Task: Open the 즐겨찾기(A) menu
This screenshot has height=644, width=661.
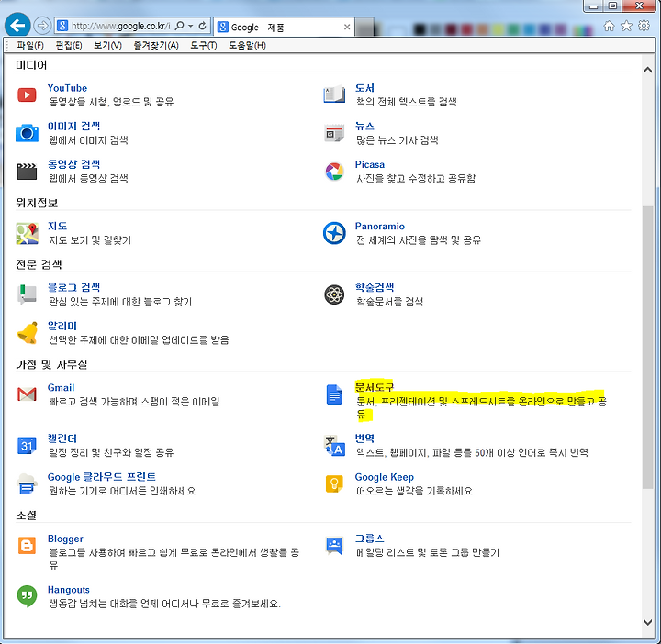Action: (x=156, y=45)
